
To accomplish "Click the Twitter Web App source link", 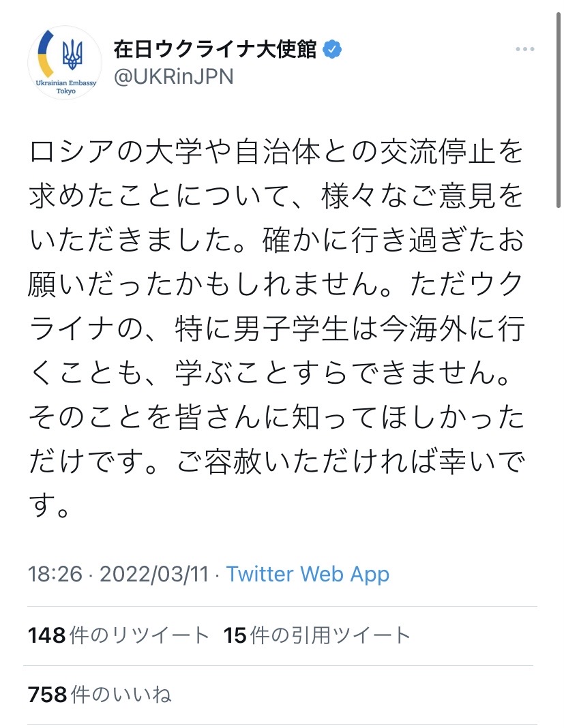I will [x=308, y=575].
